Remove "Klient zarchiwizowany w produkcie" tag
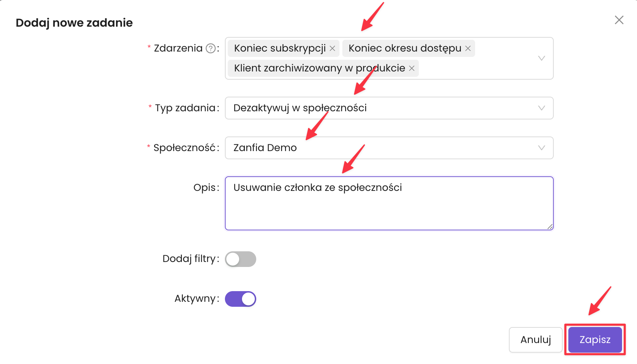 [x=412, y=68]
